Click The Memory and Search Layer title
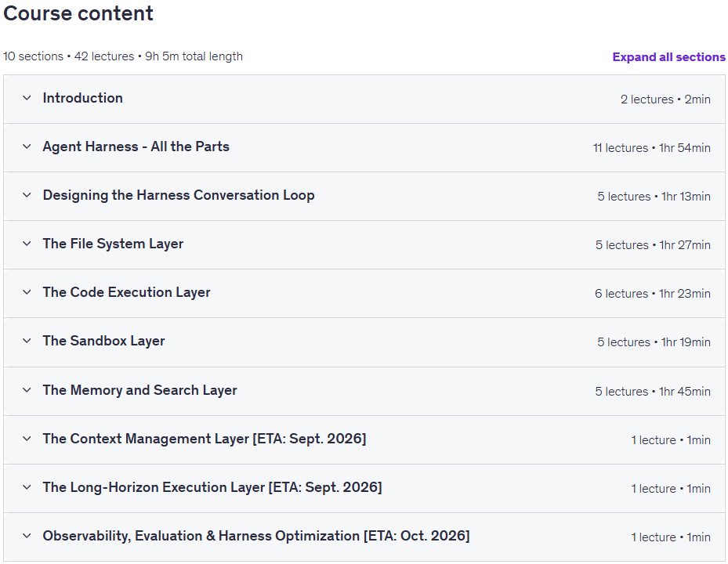This screenshot has width=728, height=564. point(139,390)
